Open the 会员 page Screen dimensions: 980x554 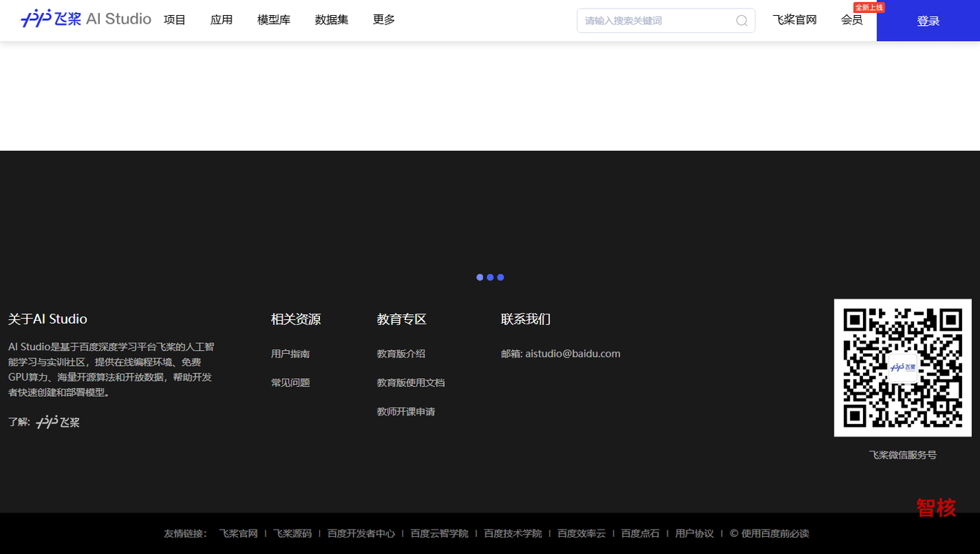[852, 20]
